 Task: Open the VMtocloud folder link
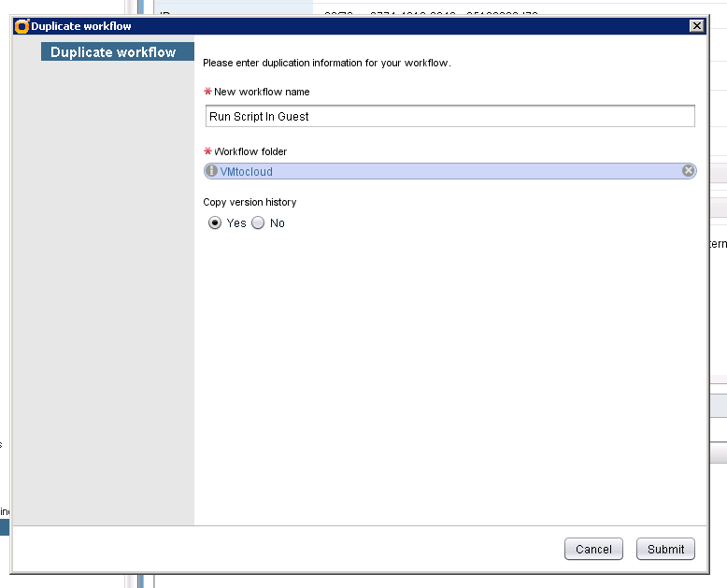pyautogui.click(x=246, y=172)
